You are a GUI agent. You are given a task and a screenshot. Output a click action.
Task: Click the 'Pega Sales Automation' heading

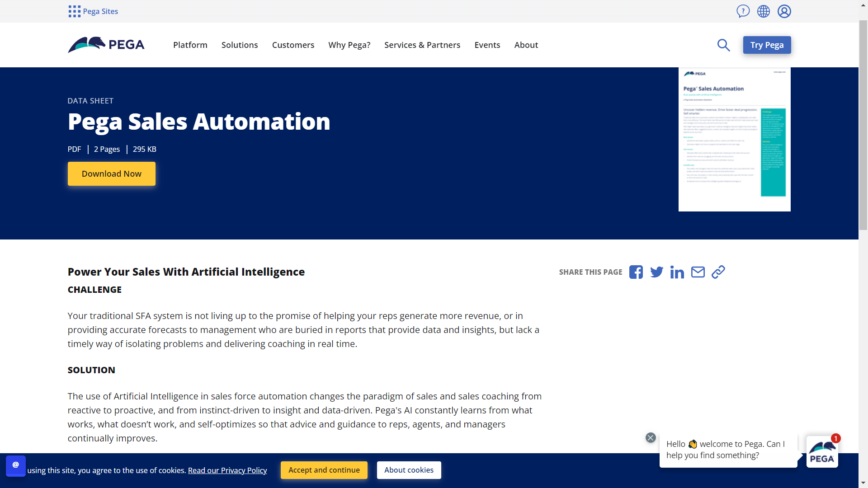[x=199, y=121]
